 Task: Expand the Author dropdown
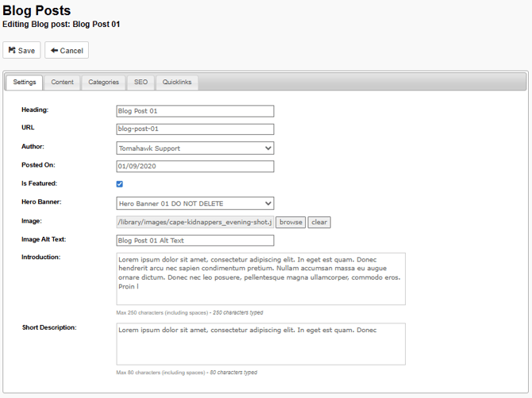pyautogui.click(x=195, y=148)
